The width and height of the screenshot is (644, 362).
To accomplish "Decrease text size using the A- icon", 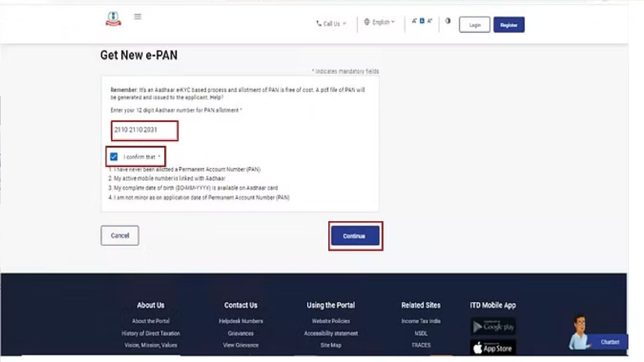I will click(415, 21).
